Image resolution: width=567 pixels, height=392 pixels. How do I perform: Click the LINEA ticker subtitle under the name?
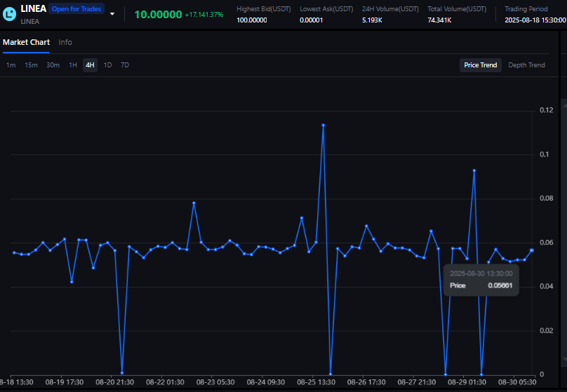[30, 22]
